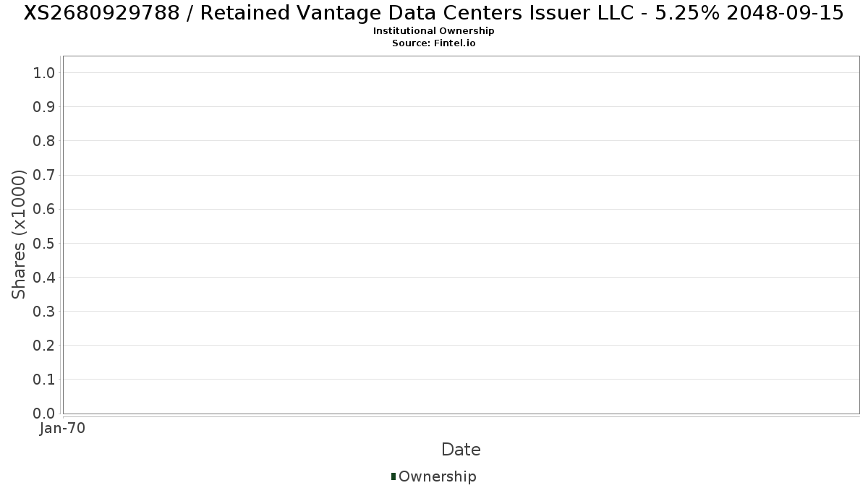868x488 pixels.
Task: Select the 0.6 y-axis tick label
Action: [44, 209]
